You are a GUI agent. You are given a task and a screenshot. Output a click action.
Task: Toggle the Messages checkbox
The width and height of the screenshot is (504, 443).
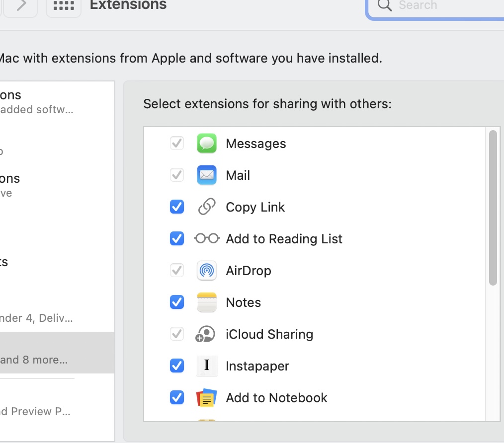[x=177, y=143]
